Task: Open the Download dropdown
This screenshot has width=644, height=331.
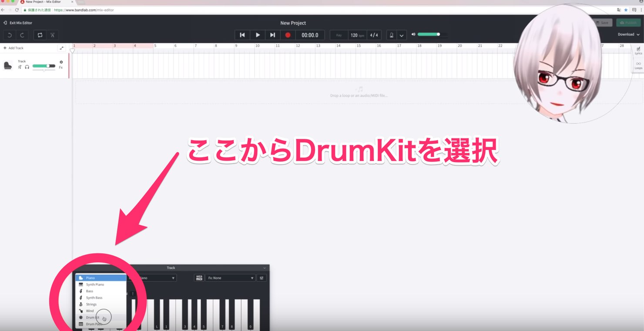Action: tap(628, 34)
